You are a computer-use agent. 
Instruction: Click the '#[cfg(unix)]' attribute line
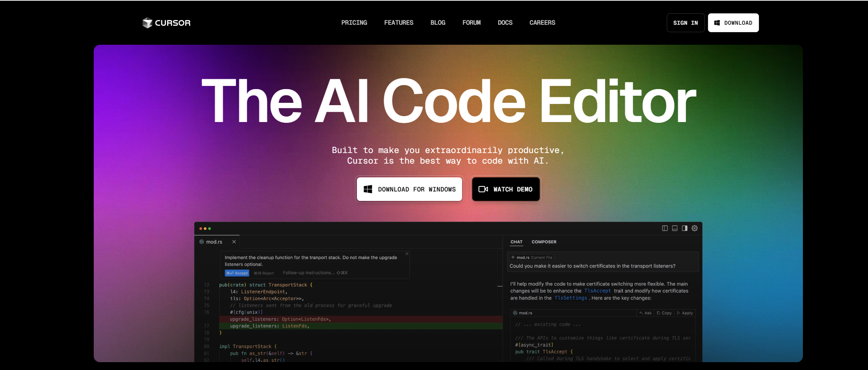[246, 312]
